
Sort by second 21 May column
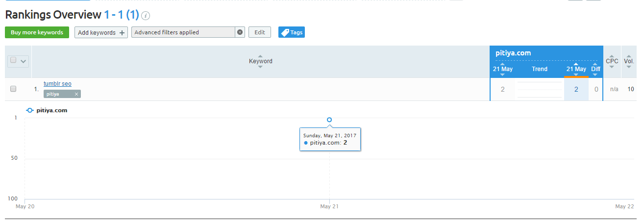tap(576, 69)
